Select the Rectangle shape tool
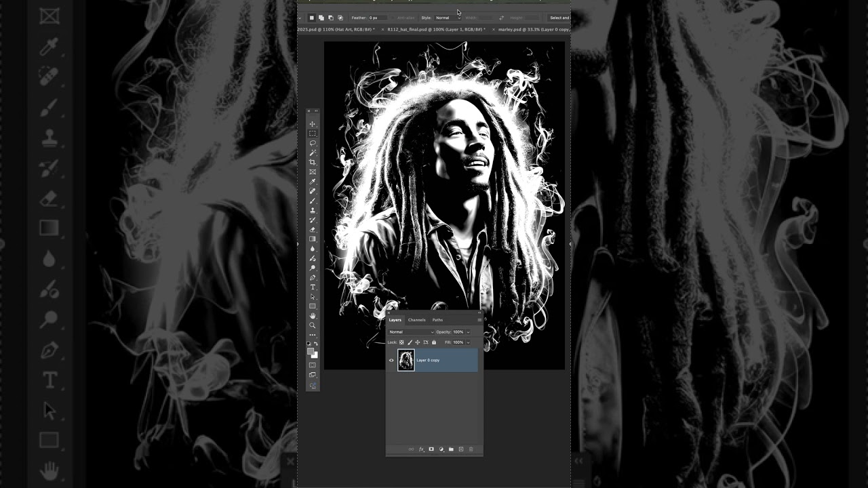The width and height of the screenshot is (868, 488). tap(313, 306)
